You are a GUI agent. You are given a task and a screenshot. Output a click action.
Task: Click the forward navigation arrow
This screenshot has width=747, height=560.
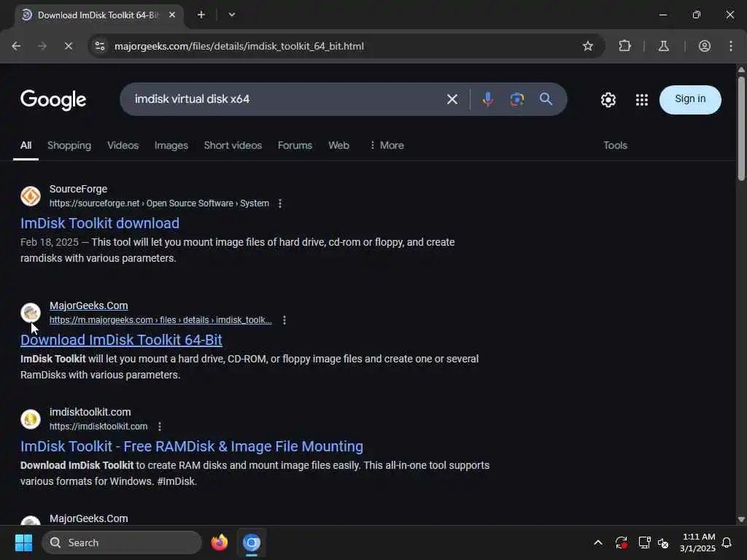(x=42, y=46)
